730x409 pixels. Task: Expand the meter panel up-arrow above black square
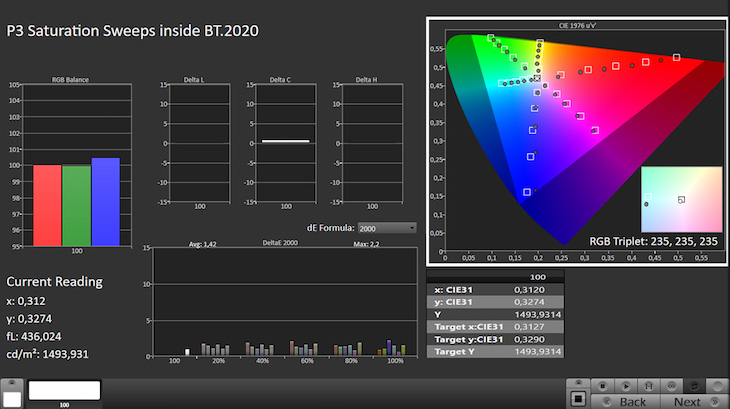578,383
